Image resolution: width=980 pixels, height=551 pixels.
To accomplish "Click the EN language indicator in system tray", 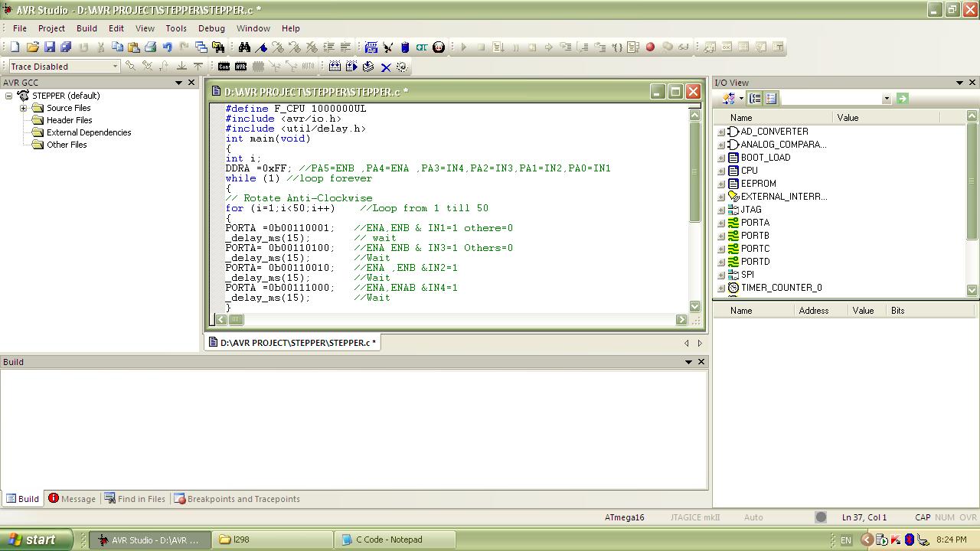I will (x=845, y=540).
